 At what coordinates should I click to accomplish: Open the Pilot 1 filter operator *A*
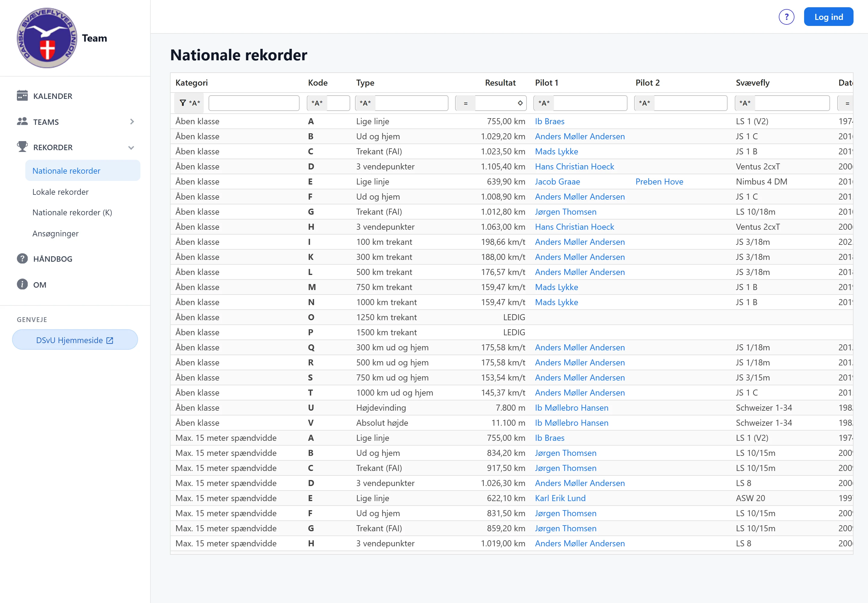click(x=543, y=103)
